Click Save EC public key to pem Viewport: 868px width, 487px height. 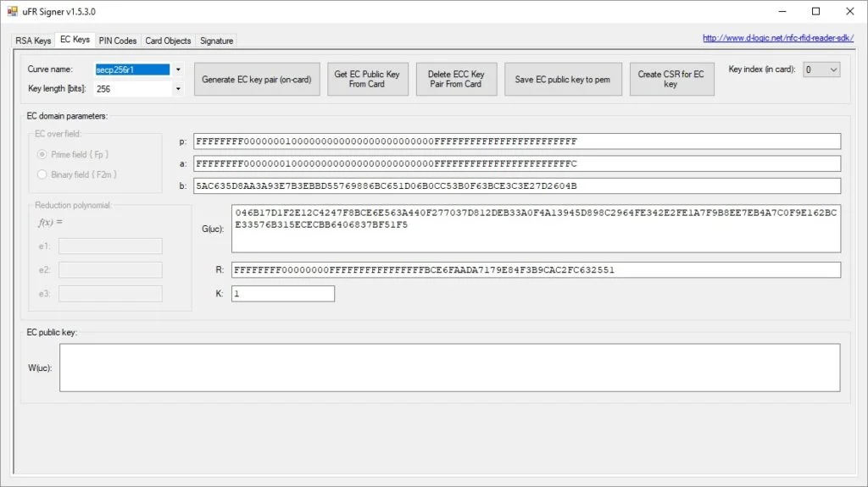point(563,79)
